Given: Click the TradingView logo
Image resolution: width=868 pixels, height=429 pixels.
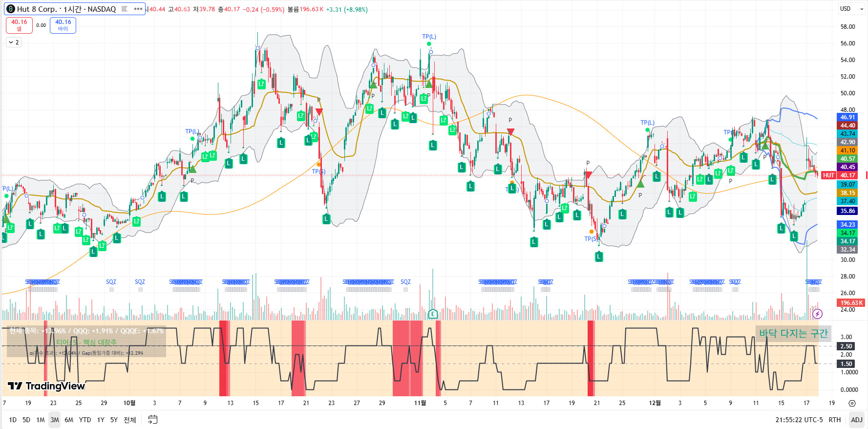Looking at the screenshot, I should coord(46,386).
